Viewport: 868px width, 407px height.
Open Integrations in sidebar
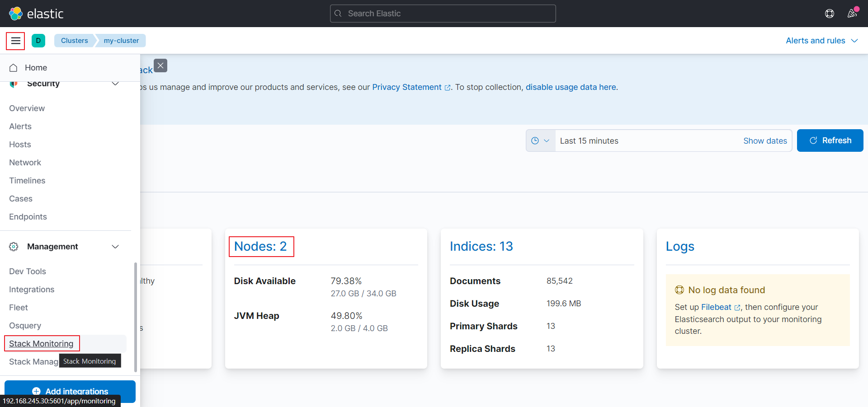[x=32, y=290]
